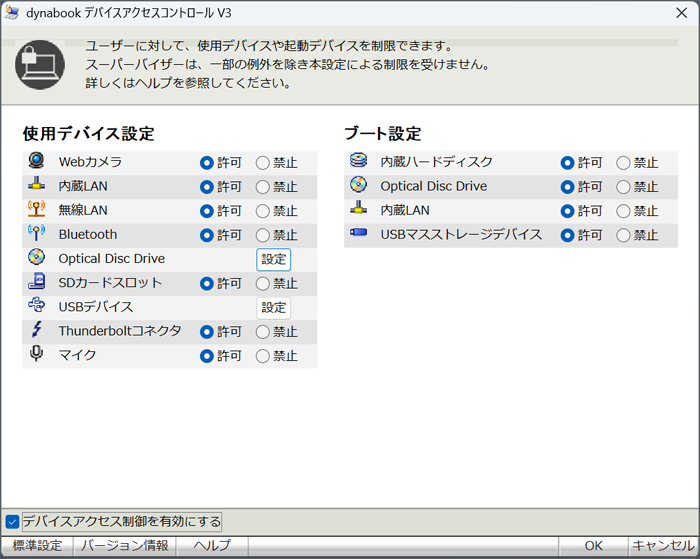Click the Optical Disc Drive icon under ブート設定
The height and width of the screenshot is (559, 700).
[358, 184]
